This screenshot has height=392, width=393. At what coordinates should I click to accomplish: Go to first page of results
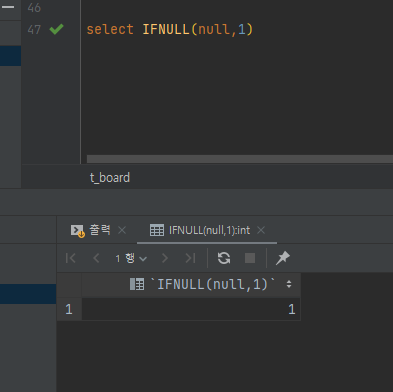coord(71,258)
